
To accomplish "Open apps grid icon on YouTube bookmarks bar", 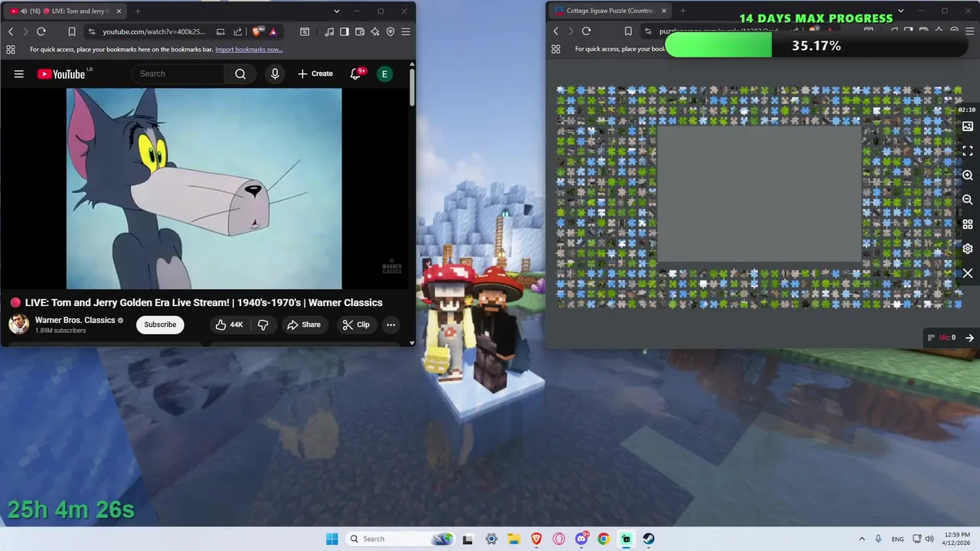I will [x=11, y=50].
